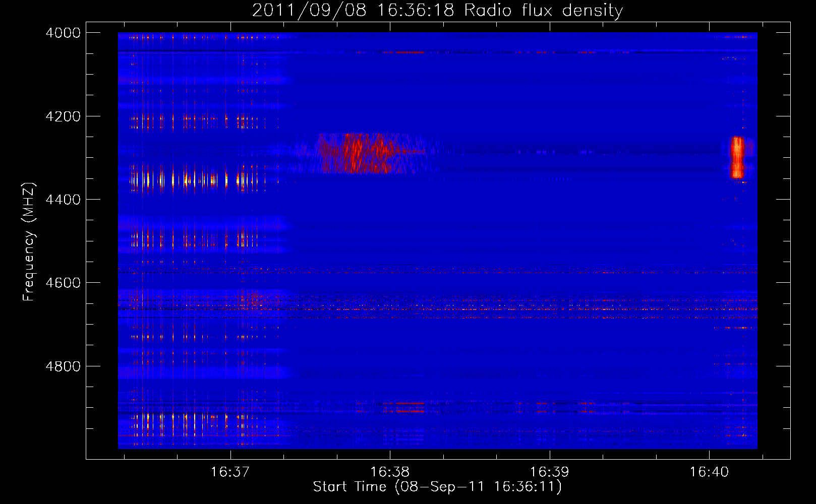Select the 4600 frequency tick label
Viewport: 816px width, 504px height.
point(63,283)
